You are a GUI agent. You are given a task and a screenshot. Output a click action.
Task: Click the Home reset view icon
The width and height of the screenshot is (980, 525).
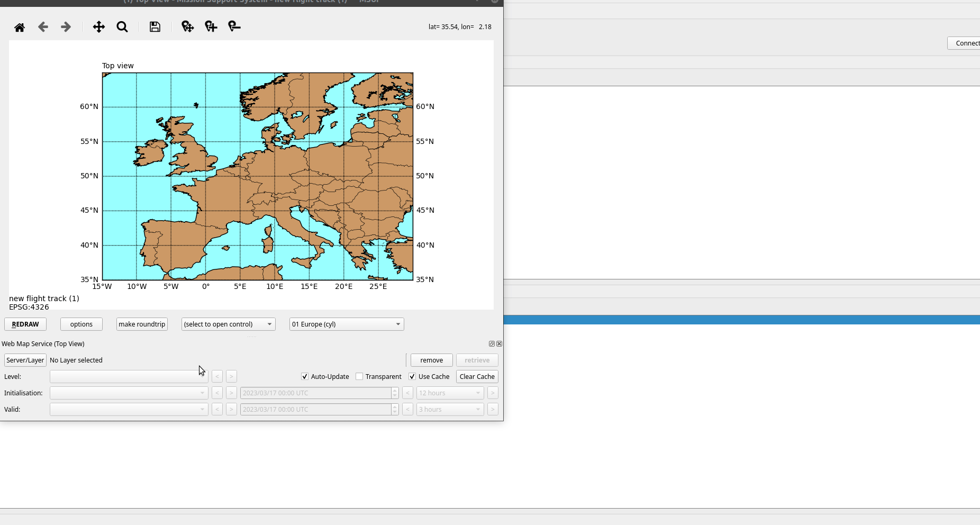19,26
